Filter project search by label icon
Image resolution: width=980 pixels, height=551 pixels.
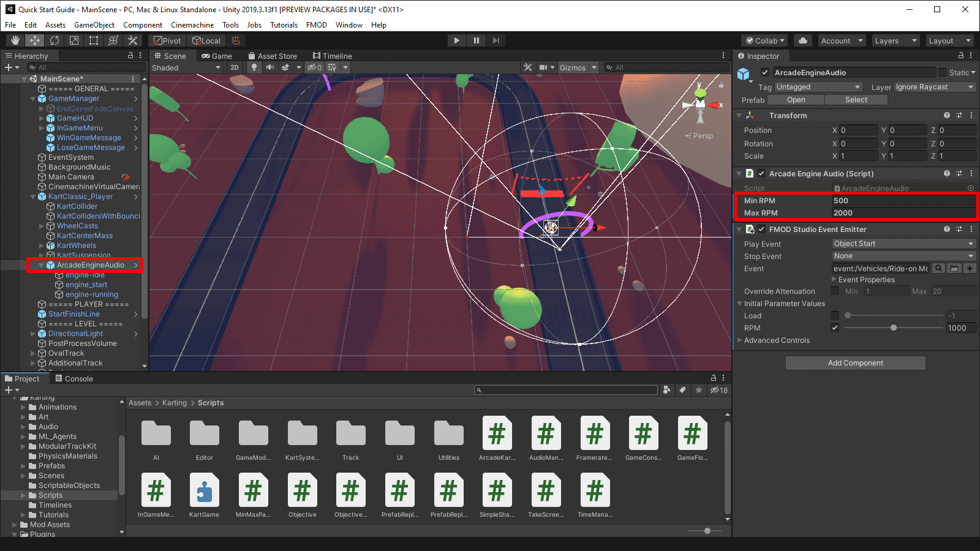[x=682, y=390]
